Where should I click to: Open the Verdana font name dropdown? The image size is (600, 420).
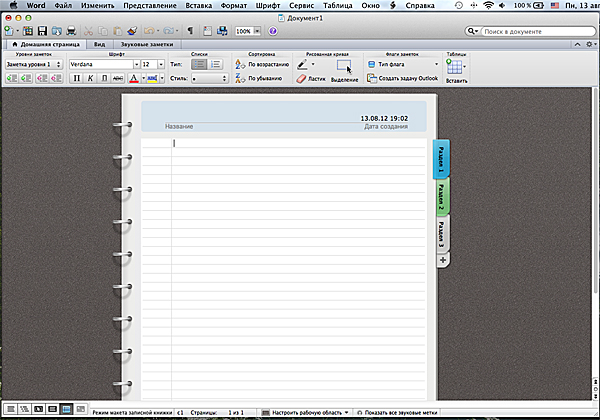[x=103, y=63]
